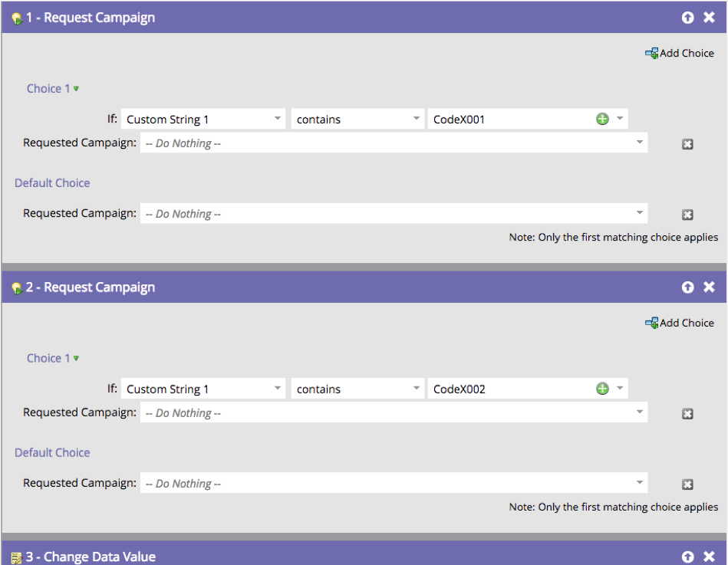
Task: Add value next to CodeX002
Action: (602, 389)
